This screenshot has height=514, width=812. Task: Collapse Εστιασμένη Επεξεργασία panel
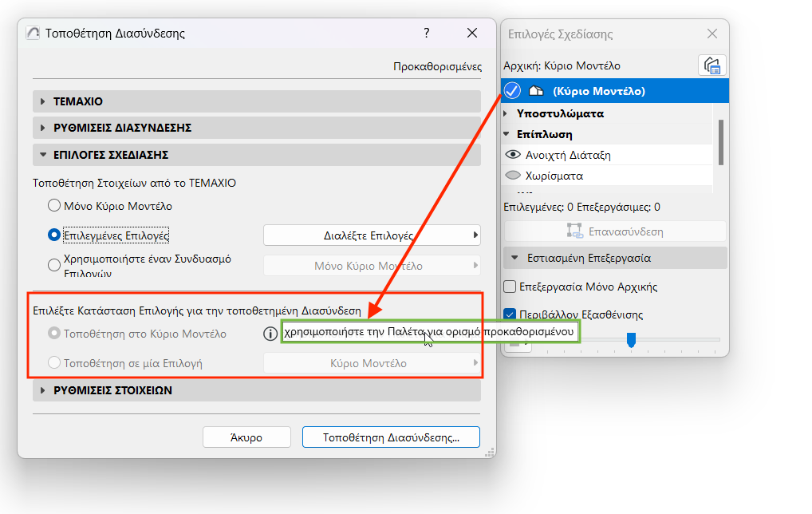coord(615,258)
